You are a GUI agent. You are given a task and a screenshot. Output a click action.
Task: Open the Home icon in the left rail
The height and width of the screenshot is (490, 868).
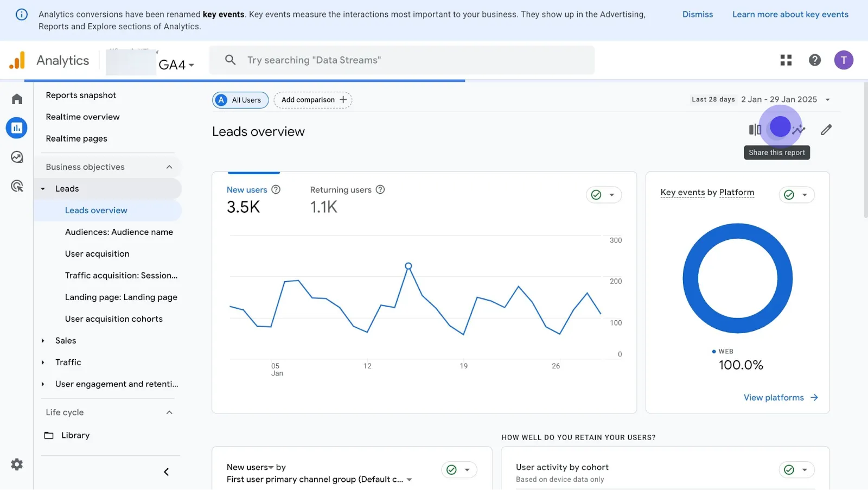coord(17,99)
